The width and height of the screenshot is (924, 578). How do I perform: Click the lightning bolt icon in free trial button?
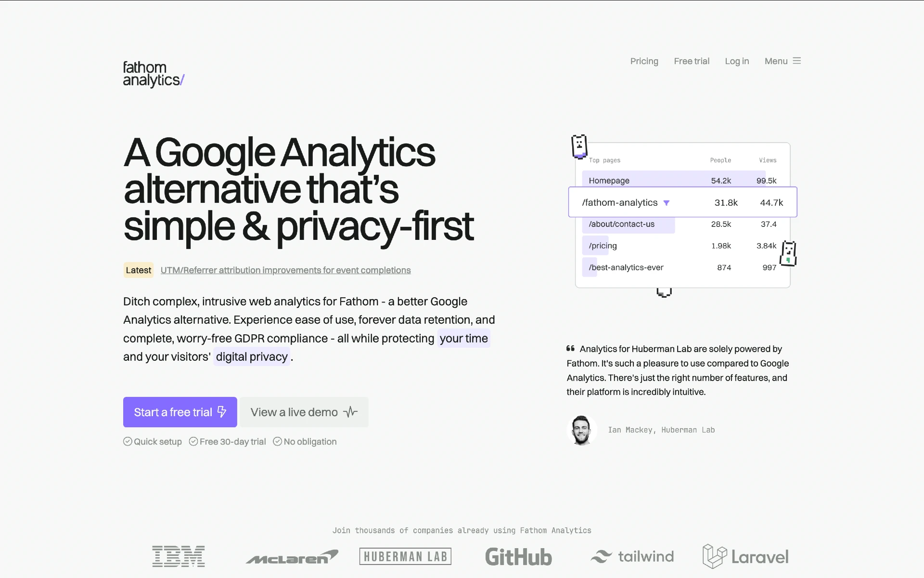[221, 412]
